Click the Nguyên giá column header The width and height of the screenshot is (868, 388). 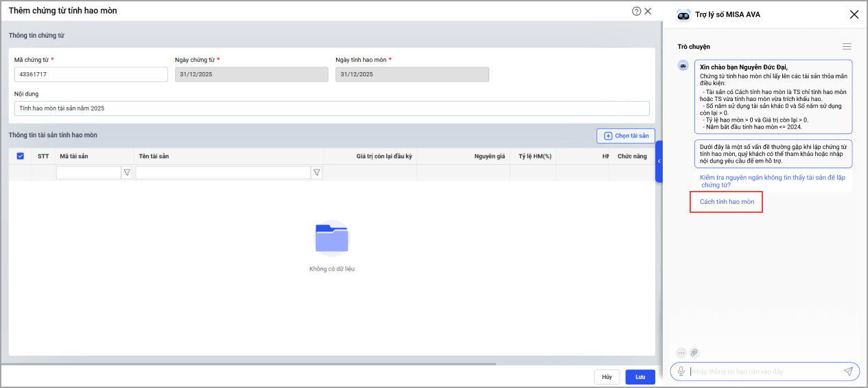point(490,157)
